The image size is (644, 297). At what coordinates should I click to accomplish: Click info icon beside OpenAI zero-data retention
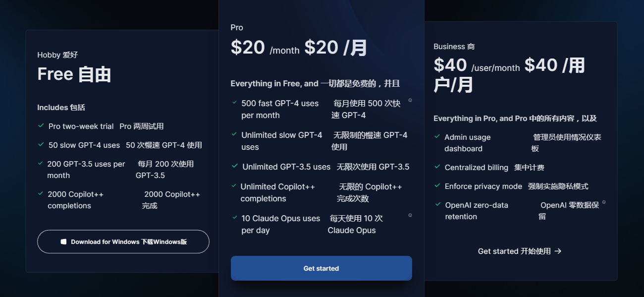click(604, 202)
